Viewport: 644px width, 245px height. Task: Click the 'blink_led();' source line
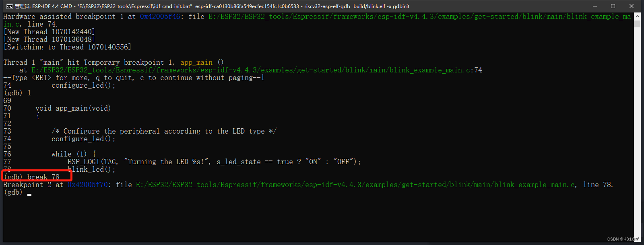click(91, 169)
